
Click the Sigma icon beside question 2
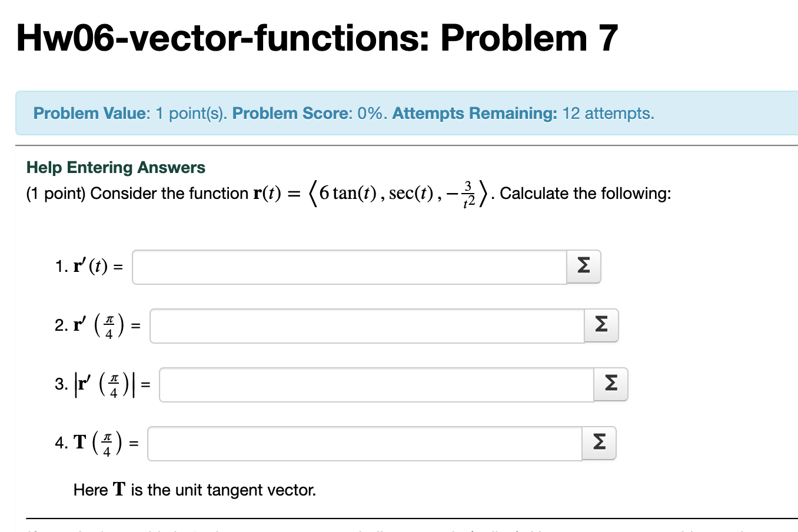tap(601, 325)
